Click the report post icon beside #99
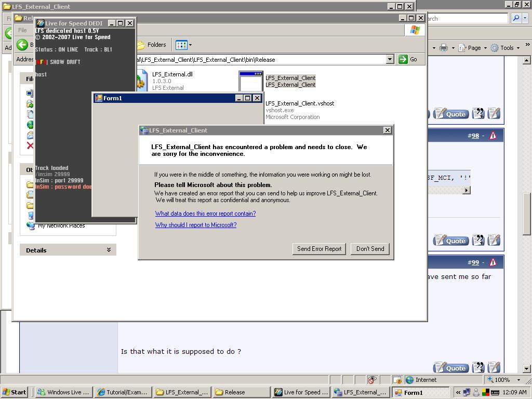 [x=493, y=262]
